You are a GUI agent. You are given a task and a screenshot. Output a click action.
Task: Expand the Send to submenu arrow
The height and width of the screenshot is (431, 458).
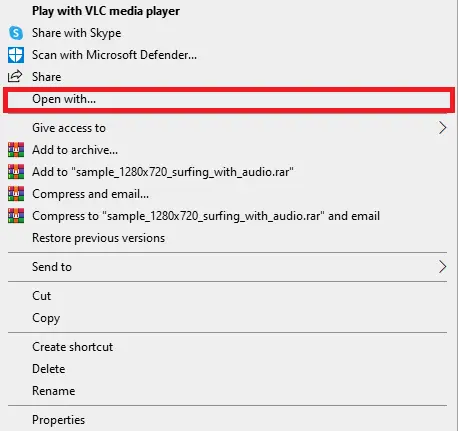pyautogui.click(x=442, y=267)
